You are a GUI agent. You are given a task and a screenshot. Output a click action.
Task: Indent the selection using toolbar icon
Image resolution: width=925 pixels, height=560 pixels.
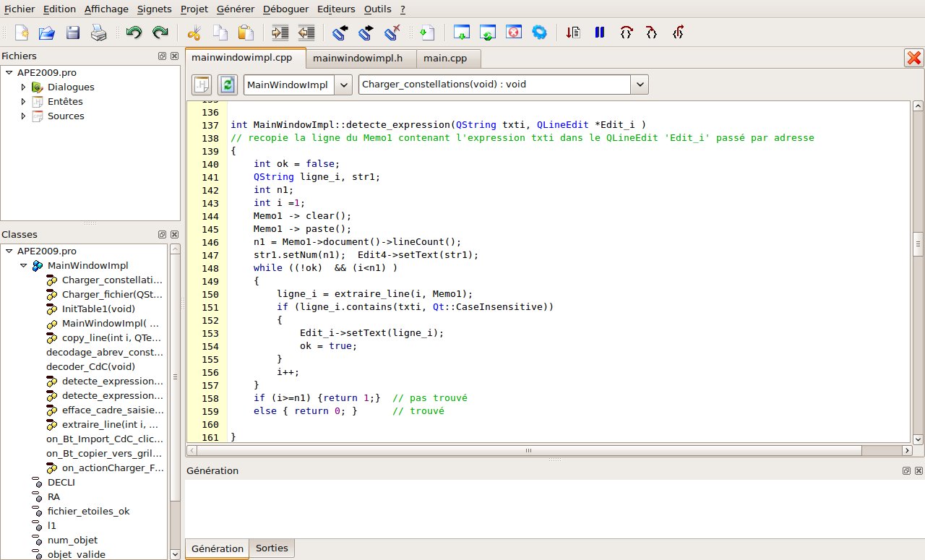(280, 33)
